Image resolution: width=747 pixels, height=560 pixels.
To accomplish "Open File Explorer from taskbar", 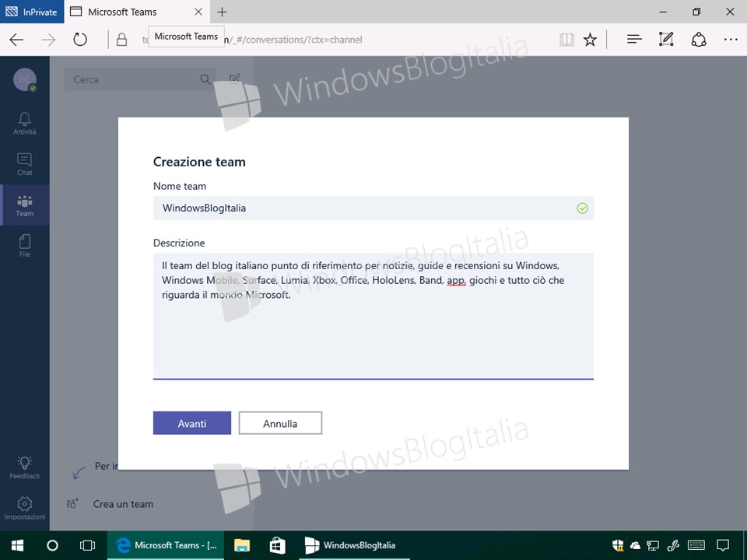I will 242,545.
